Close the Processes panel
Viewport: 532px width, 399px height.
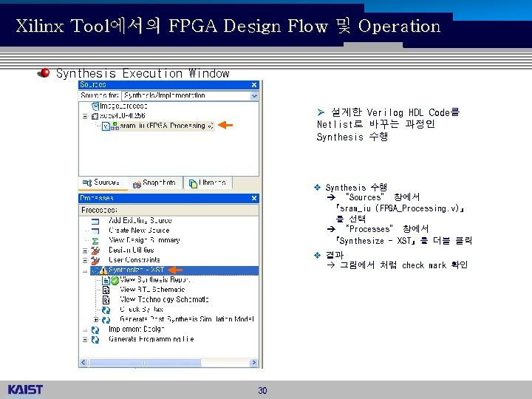pyautogui.click(x=254, y=198)
